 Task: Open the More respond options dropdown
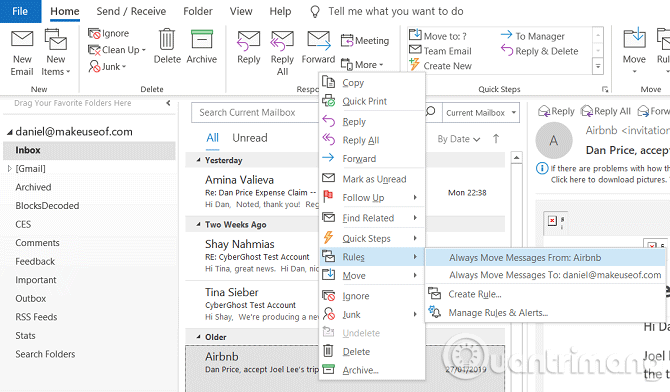point(362,65)
